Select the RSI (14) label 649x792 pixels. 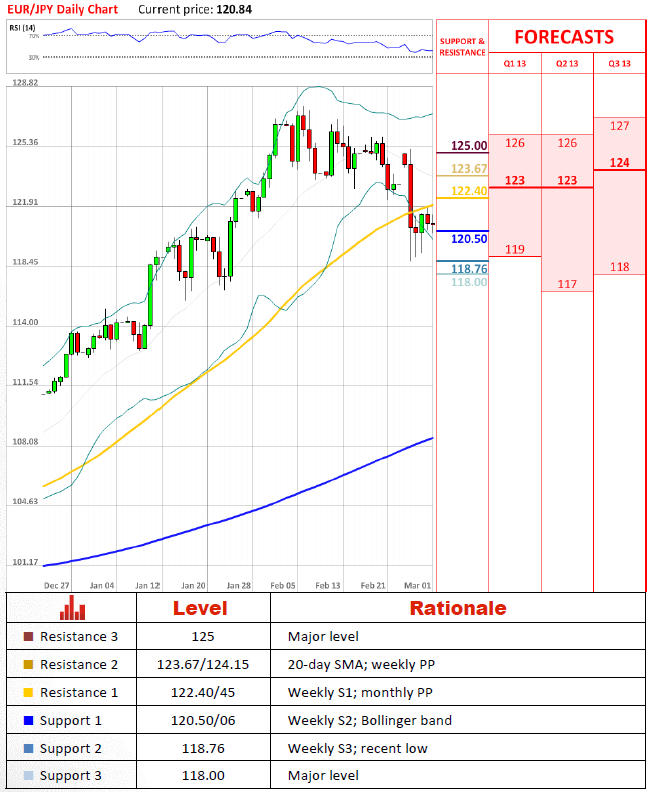coord(22,27)
